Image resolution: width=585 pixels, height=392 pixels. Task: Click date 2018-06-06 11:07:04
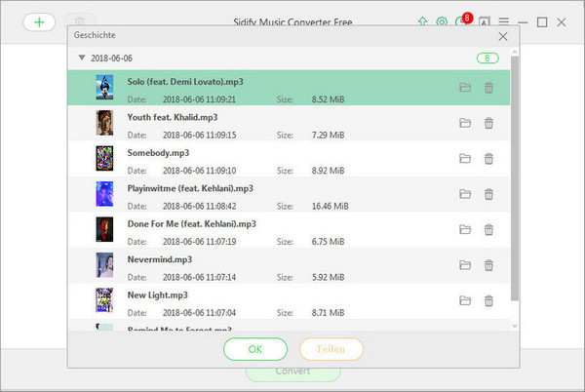199,313
